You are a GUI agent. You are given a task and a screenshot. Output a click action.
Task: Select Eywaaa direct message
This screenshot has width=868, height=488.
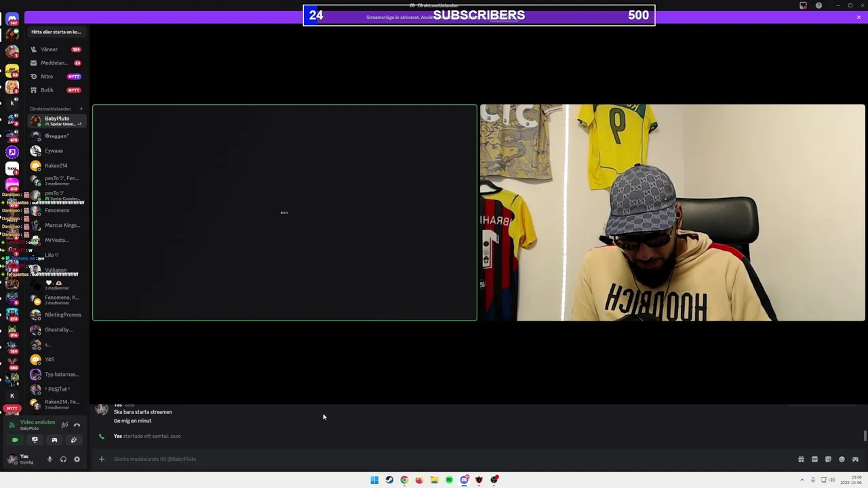(56, 150)
